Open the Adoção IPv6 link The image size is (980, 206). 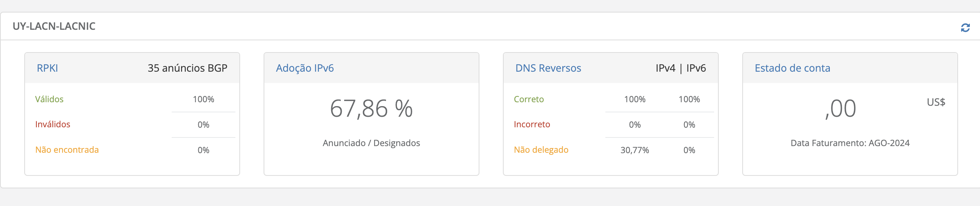coord(305,68)
